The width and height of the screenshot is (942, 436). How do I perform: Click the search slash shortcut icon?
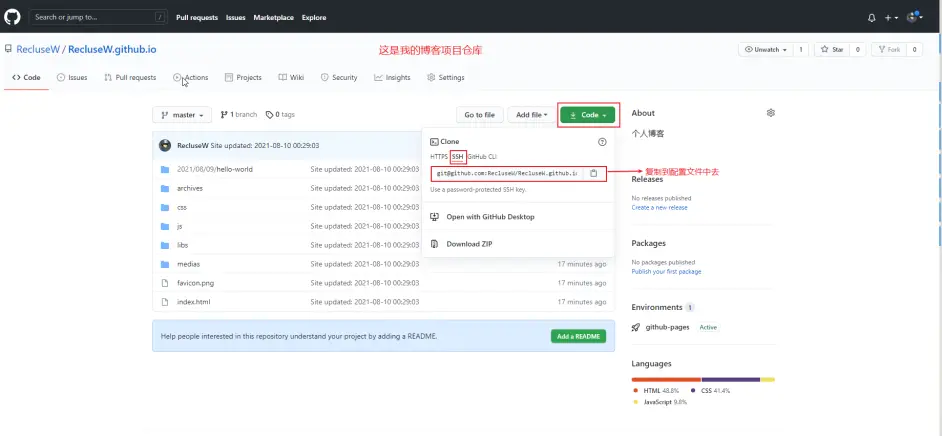[x=159, y=17]
